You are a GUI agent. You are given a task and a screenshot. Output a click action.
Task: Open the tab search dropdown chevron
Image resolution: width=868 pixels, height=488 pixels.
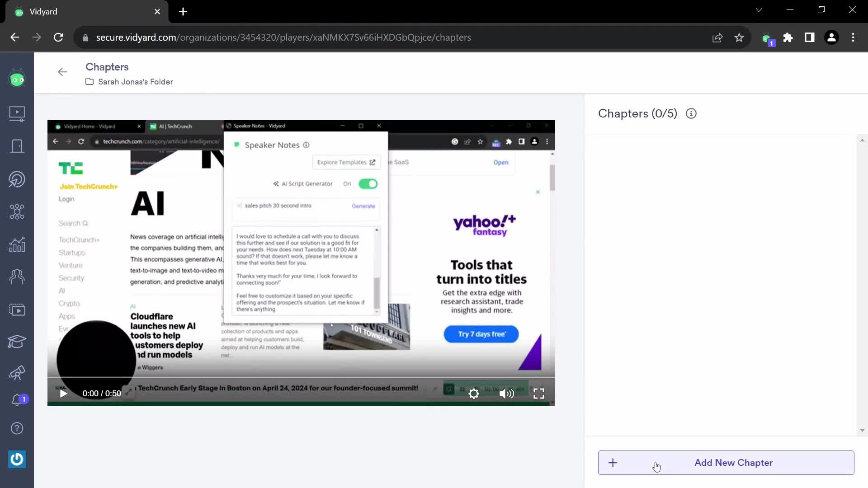tap(759, 10)
